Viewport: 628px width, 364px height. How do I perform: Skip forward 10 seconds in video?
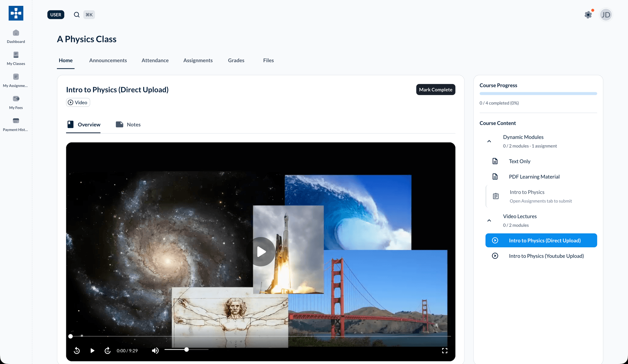click(107, 351)
